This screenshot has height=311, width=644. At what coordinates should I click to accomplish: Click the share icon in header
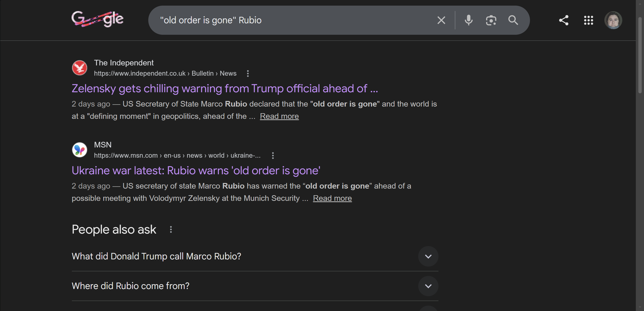(564, 20)
